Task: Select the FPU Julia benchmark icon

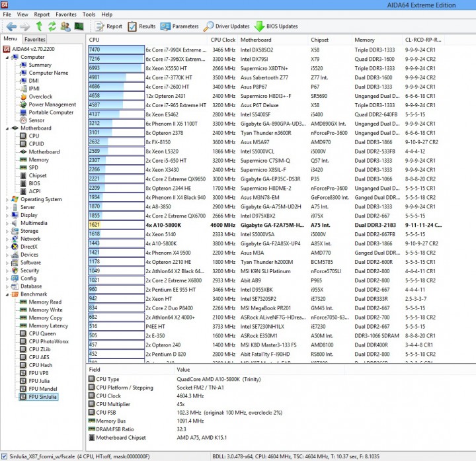Action: coord(23,381)
